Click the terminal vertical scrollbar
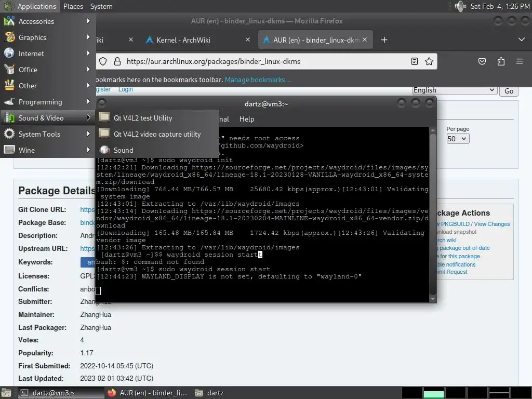The width and height of the screenshot is (532, 399). click(433, 214)
